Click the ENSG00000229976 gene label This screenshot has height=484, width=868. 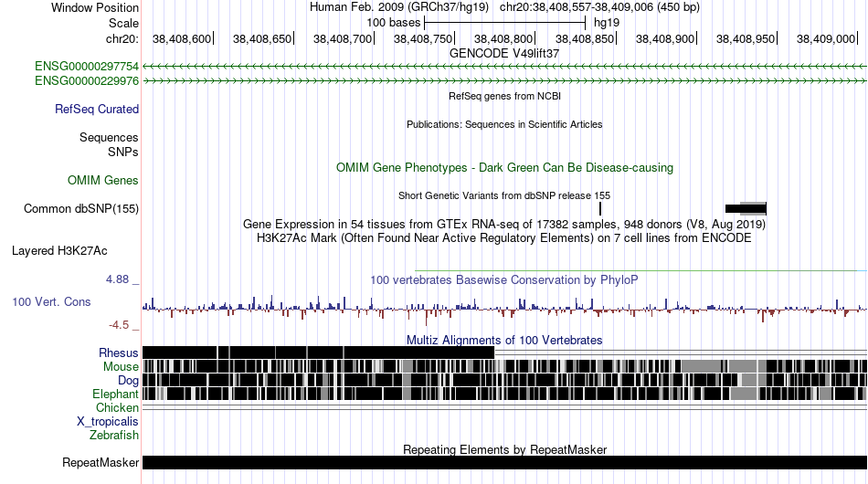point(87,80)
